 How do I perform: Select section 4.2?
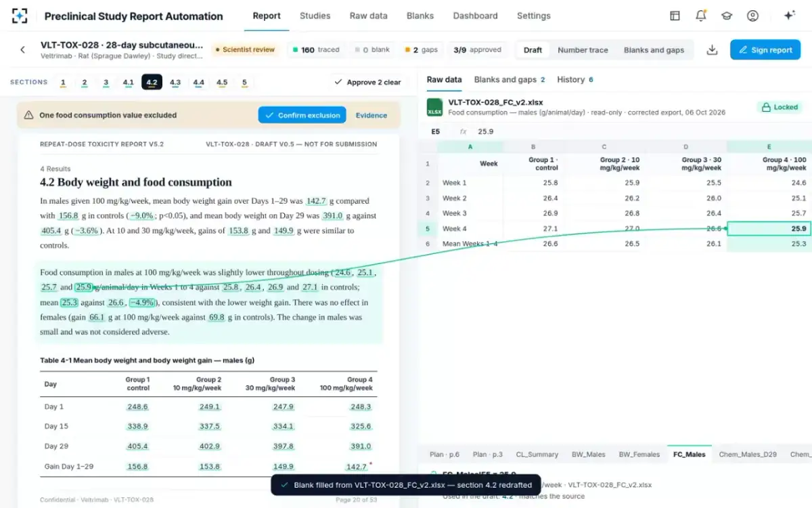click(x=152, y=83)
